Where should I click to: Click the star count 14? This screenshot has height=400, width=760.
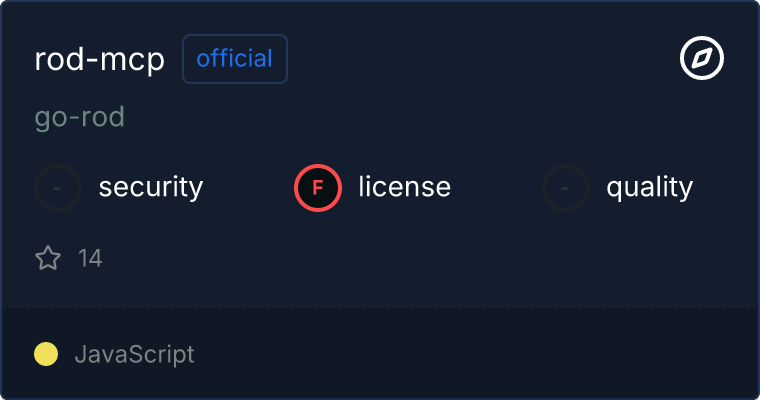[x=90, y=259]
